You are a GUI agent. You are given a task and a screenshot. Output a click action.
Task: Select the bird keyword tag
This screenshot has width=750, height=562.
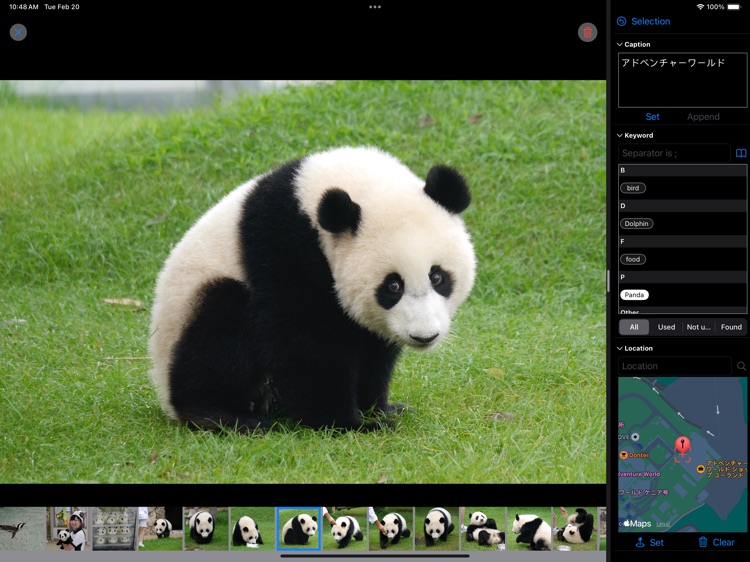click(633, 188)
